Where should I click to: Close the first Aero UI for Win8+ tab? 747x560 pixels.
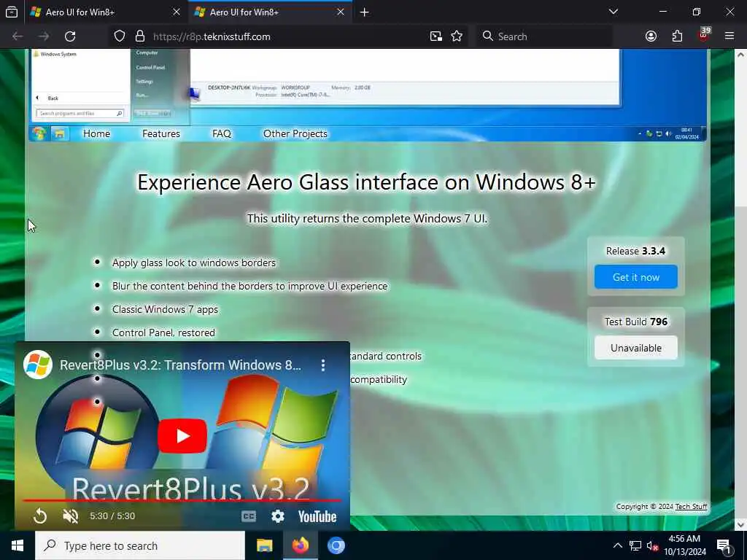tap(177, 12)
